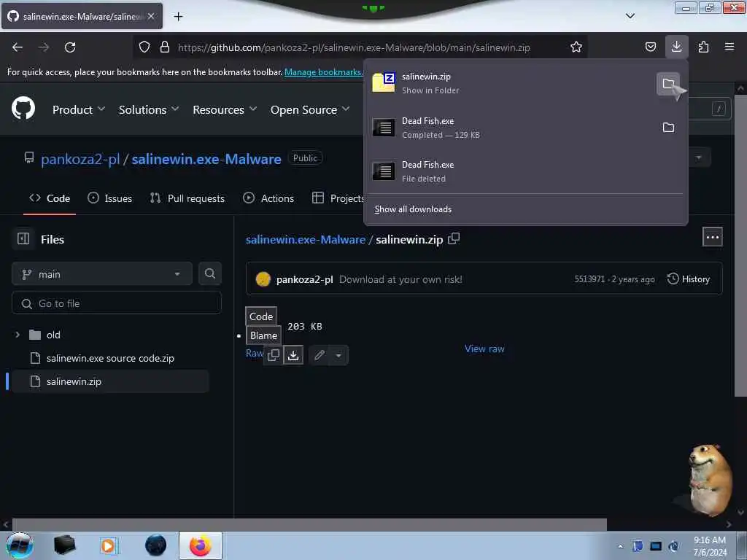747x560 pixels.
Task: Close the salinewin.exe-Malware browser tab
Action: point(151,16)
